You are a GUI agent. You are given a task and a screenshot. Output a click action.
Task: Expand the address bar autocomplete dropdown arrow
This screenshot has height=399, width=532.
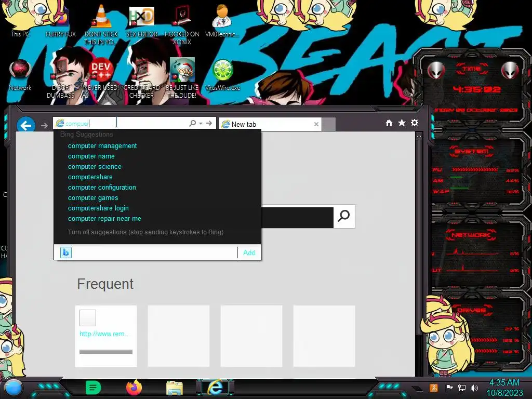click(x=201, y=124)
